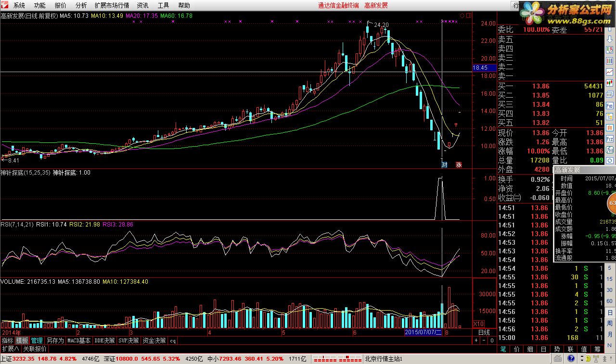This screenshot has height=364, width=616.
Task: Click the stacked windows icon in right toolbar
Action: click(610, 94)
